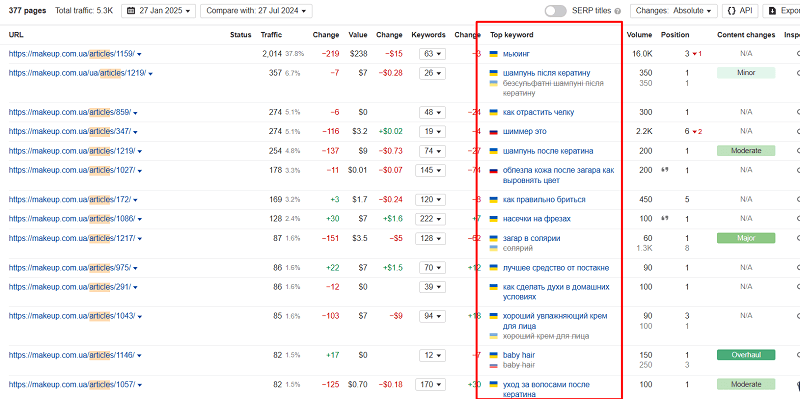The width and height of the screenshot is (800, 399).
Task: Click featured snippet quote icon in articles/1027/ row
Action: point(665,170)
